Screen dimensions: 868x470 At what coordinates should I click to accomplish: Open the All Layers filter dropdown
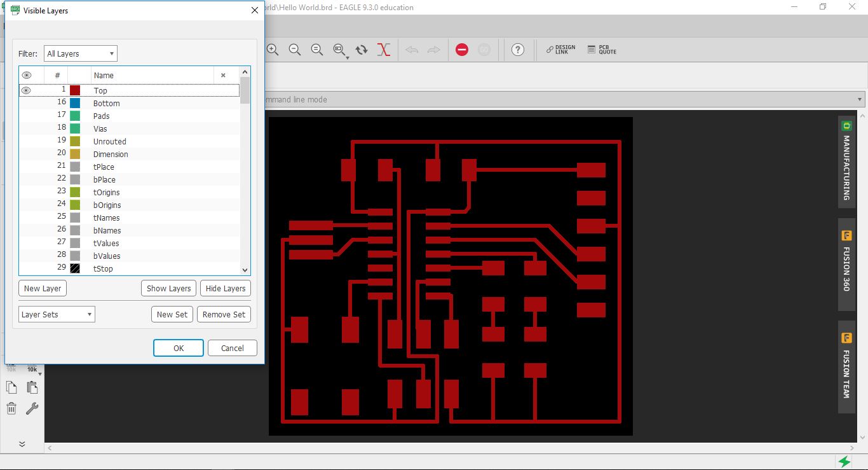tap(80, 54)
